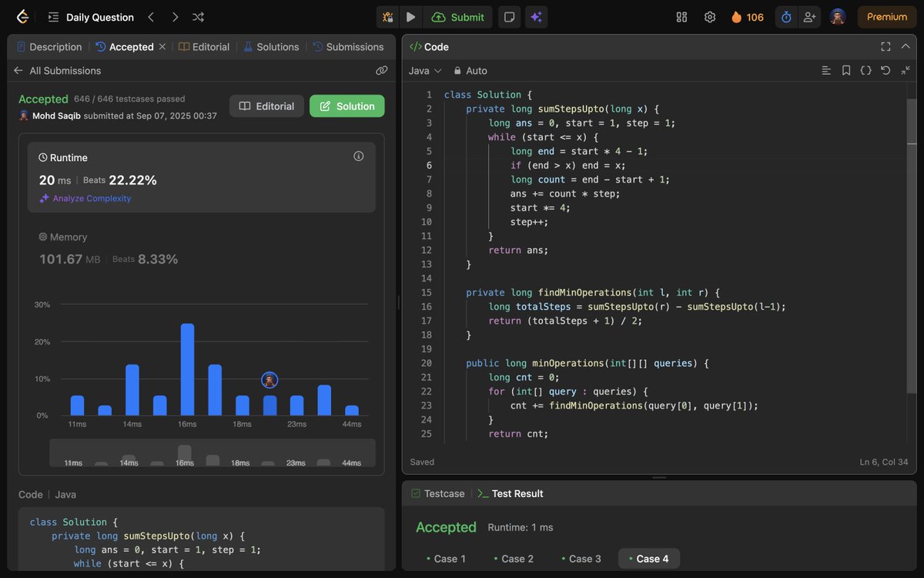Click the LeetCode logo icon
The image size is (924, 578).
click(22, 17)
